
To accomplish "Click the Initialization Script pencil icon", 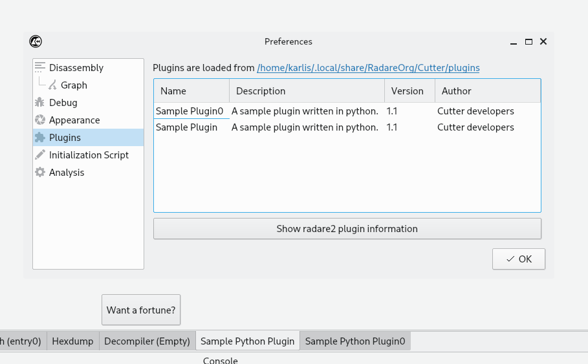I will (x=39, y=155).
